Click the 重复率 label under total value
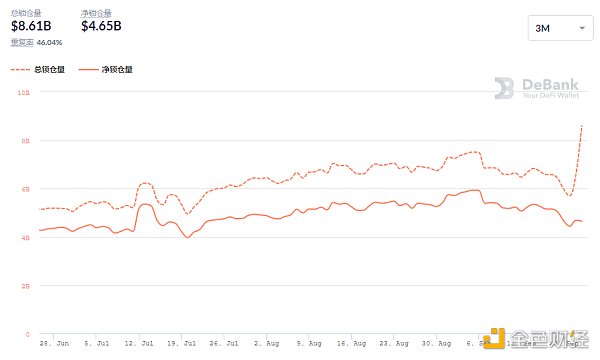 (x=22, y=42)
